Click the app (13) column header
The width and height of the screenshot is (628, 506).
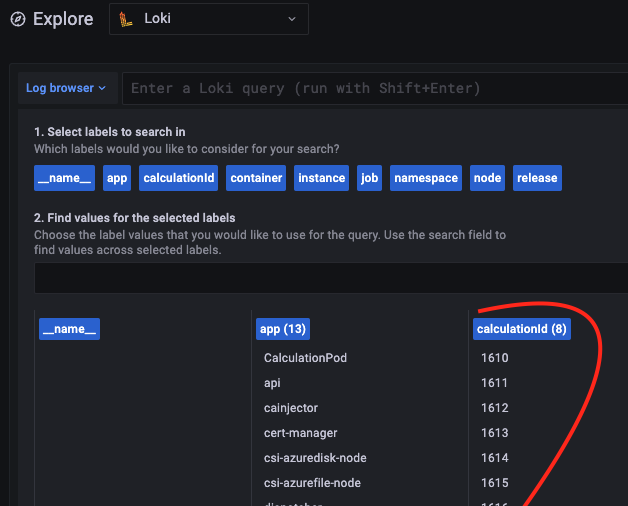pyautogui.click(x=283, y=329)
